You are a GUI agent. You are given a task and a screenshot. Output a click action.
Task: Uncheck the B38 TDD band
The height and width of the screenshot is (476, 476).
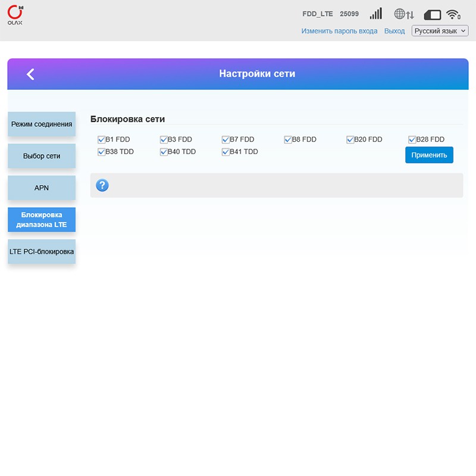[101, 152]
